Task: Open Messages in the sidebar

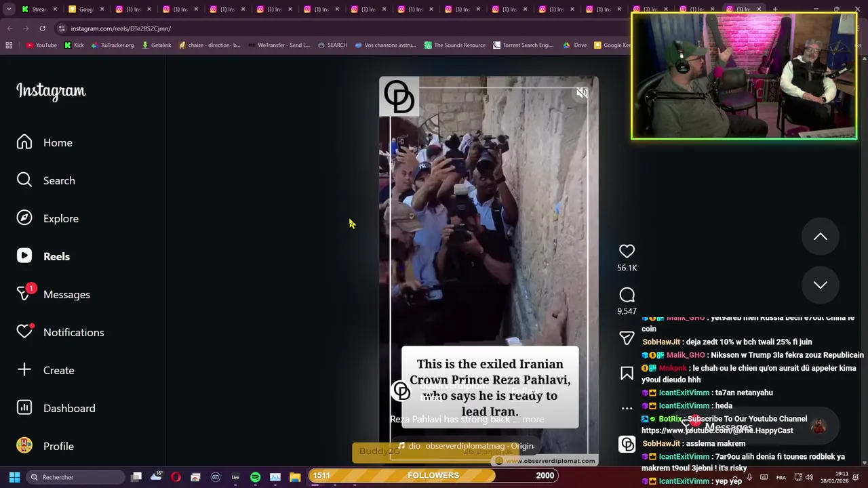Action: [66, 294]
